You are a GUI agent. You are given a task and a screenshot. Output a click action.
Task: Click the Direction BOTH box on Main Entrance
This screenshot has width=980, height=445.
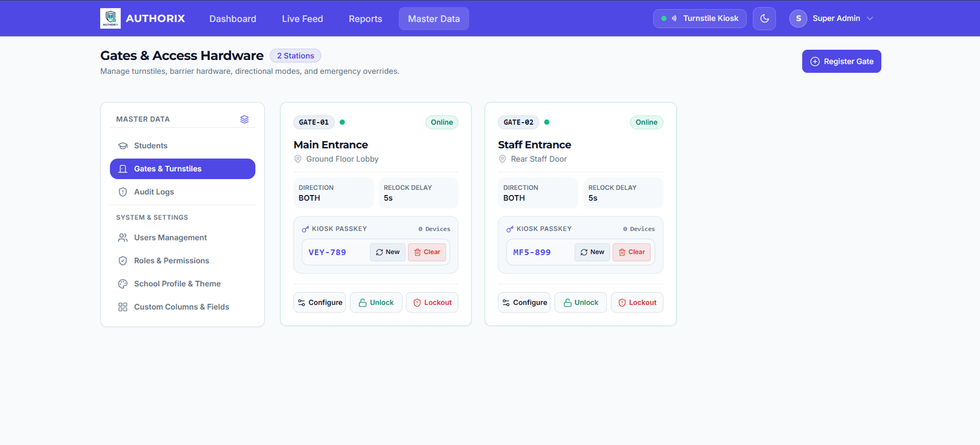(333, 193)
